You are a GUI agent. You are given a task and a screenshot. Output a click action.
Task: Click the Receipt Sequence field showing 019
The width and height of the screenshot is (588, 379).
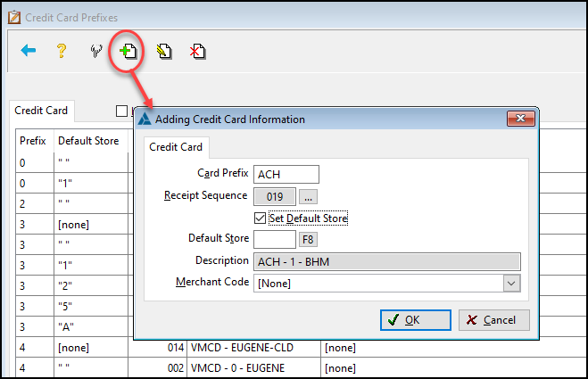pyautogui.click(x=275, y=197)
